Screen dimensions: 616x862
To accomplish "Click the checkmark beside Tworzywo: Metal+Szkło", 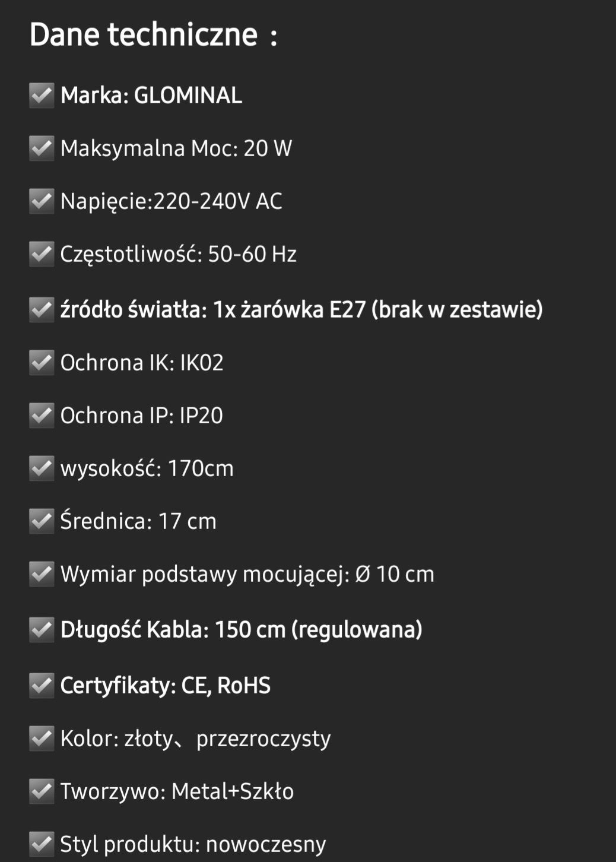I will pos(42,791).
